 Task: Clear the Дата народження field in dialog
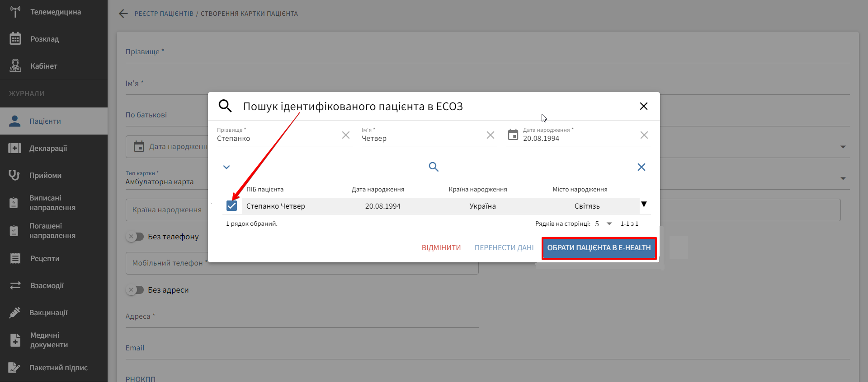click(x=644, y=135)
